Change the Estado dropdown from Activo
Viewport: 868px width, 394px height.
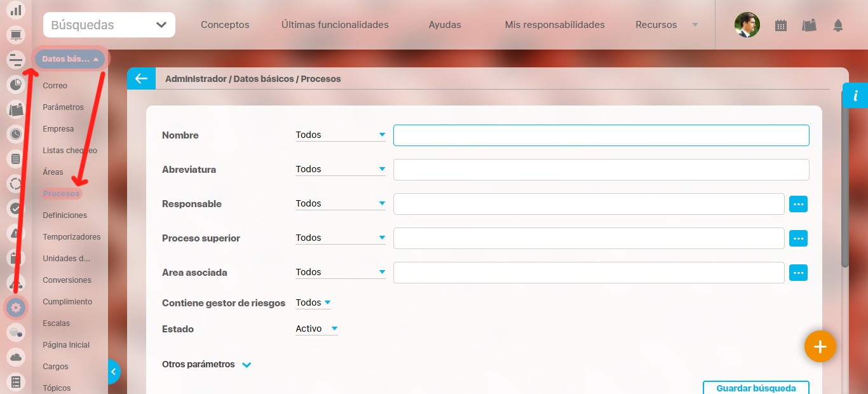316,329
